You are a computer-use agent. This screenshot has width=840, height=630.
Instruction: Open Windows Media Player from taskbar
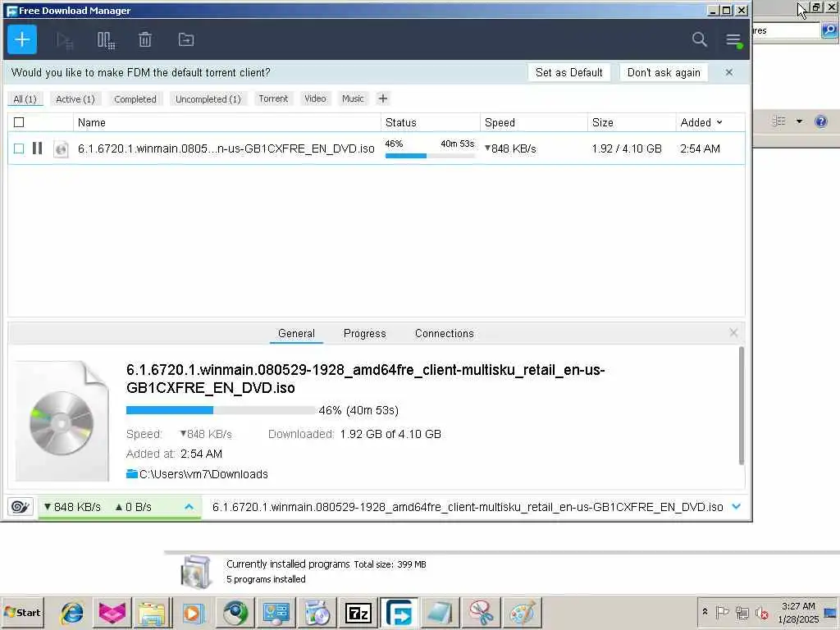pyautogui.click(x=193, y=612)
